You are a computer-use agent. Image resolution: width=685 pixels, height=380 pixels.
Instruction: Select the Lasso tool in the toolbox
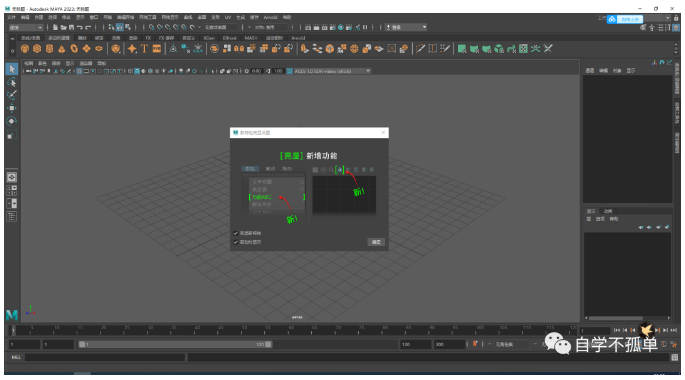point(12,82)
